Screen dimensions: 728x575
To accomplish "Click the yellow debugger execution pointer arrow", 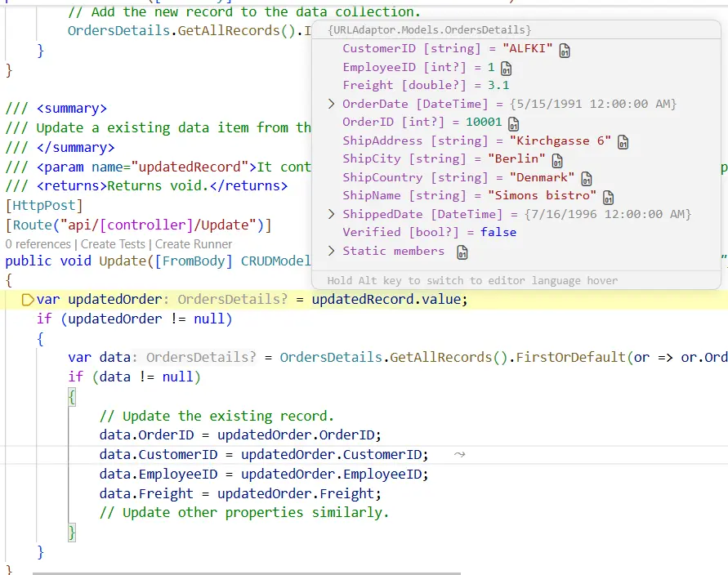I will (28, 300).
